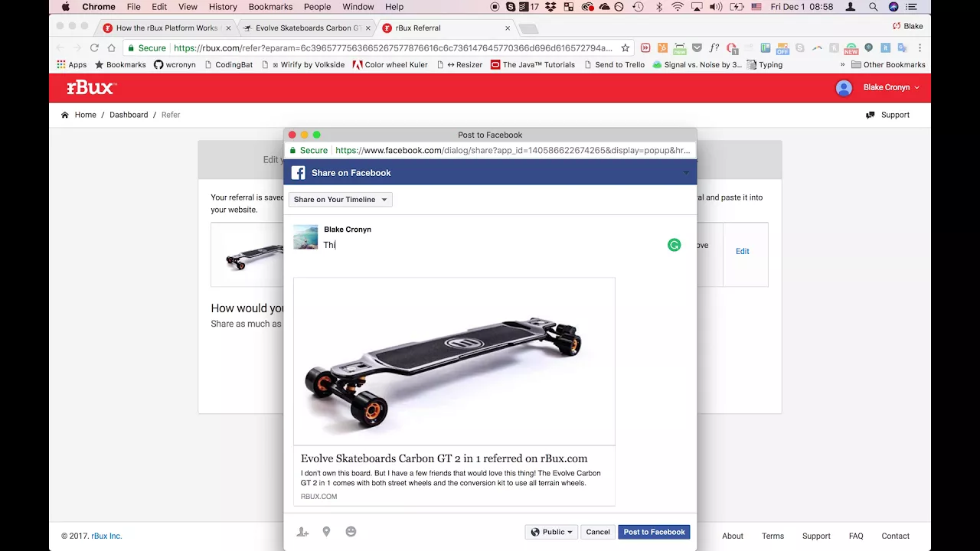Open the Bluetooth menu bar icon
This screenshot has width=980, height=551.
tap(659, 7)
